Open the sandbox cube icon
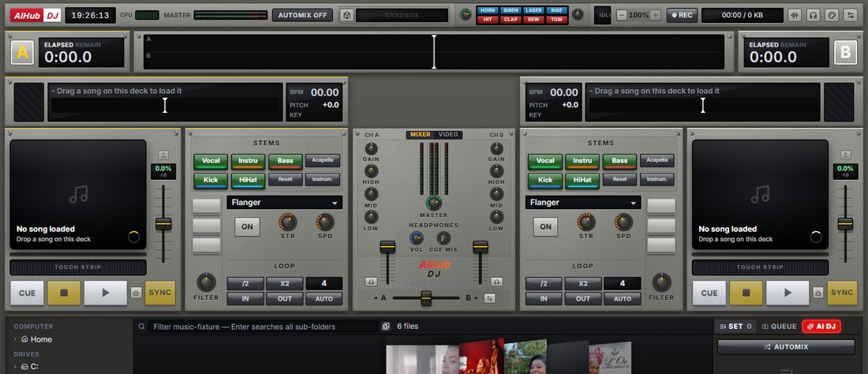Screen dimensions: 868x374 [346, 15]
